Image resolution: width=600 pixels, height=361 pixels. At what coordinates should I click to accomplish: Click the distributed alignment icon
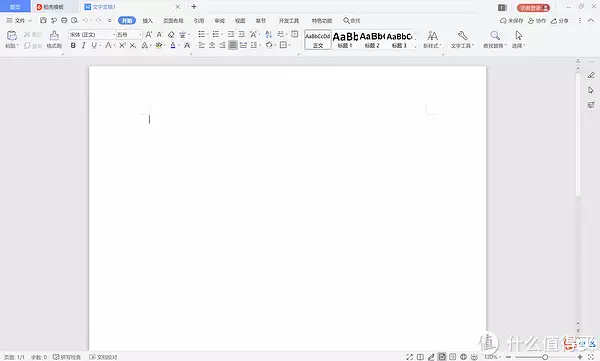click(243, 45)
